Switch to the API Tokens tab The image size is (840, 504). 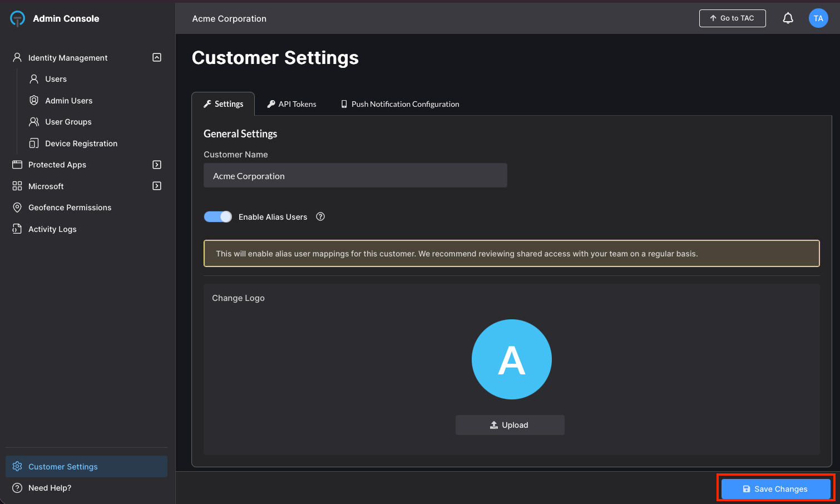[291, 104]
